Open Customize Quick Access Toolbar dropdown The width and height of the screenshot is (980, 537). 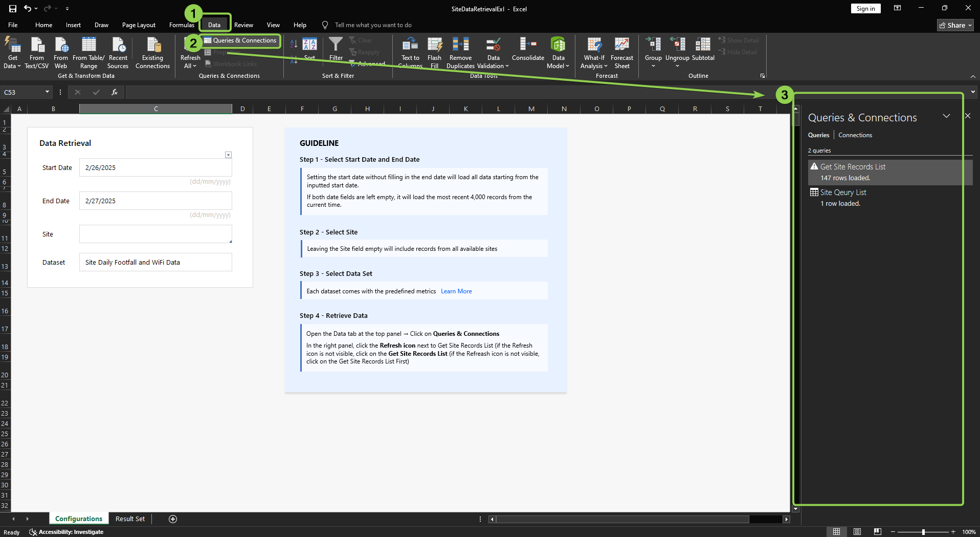[x=68, y=9]
